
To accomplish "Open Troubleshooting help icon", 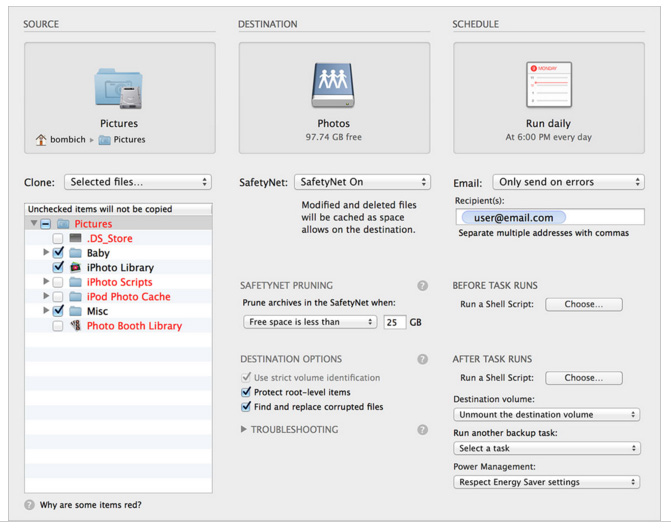I will (x=422, y=430).
